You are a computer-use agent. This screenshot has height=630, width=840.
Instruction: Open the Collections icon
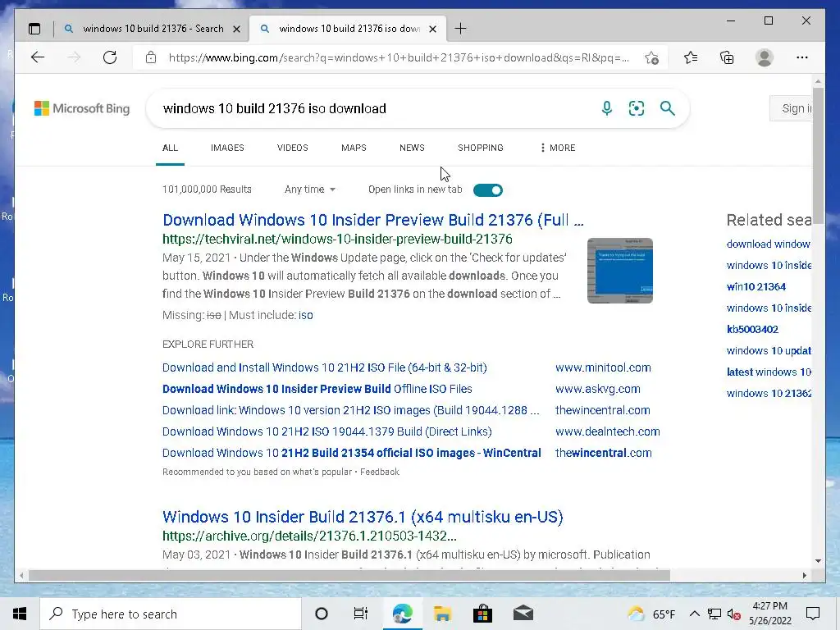coord(727,57)
